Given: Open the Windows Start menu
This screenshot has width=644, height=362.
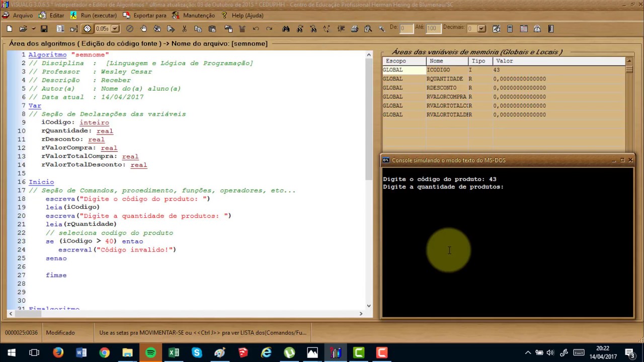Looking at the screenshot, I should [11, 352].
